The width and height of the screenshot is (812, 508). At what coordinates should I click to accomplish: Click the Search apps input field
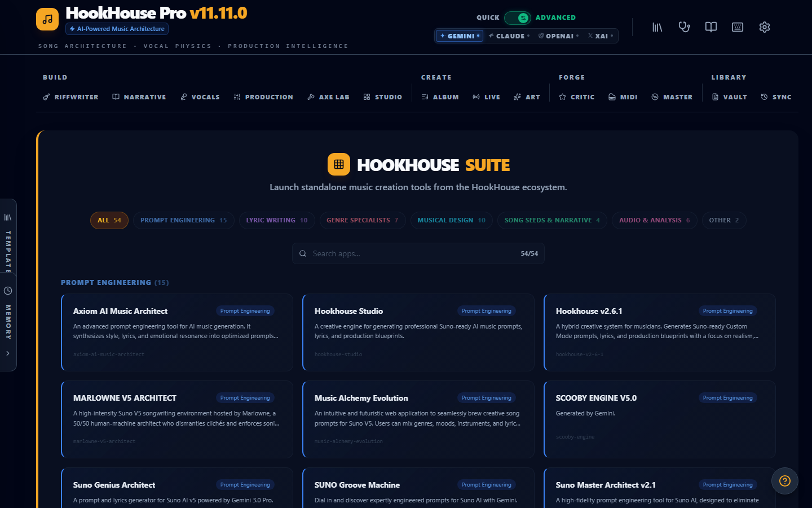coord(418,253)
